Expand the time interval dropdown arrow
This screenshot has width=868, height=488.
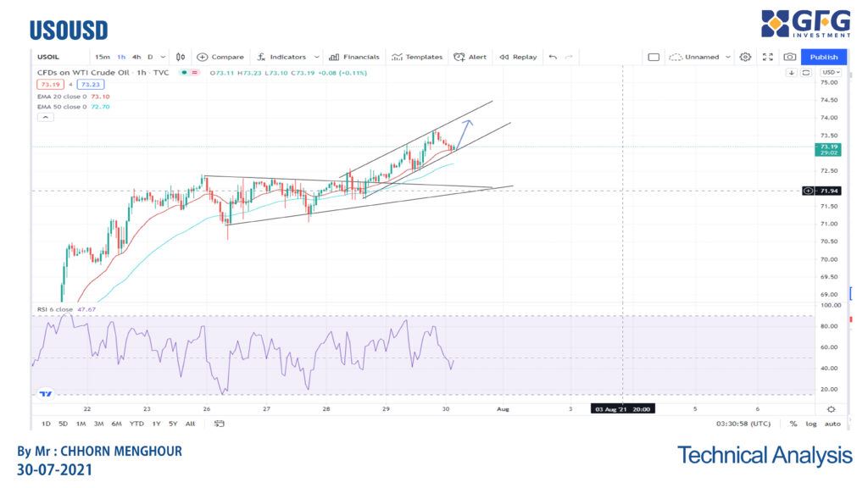tap(163, 57)
